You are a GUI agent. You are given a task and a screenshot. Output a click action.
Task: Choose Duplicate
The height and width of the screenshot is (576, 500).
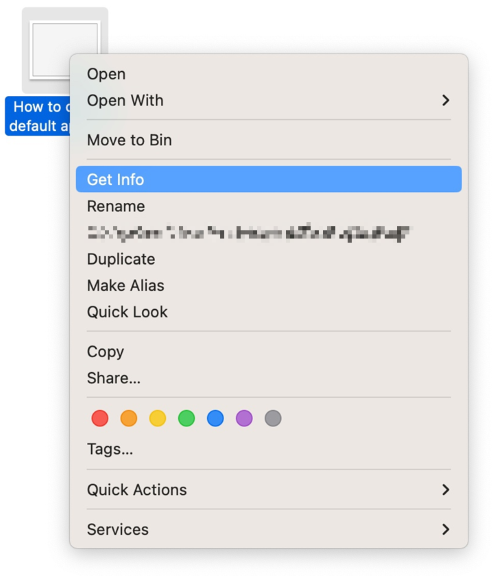point(269,259)
